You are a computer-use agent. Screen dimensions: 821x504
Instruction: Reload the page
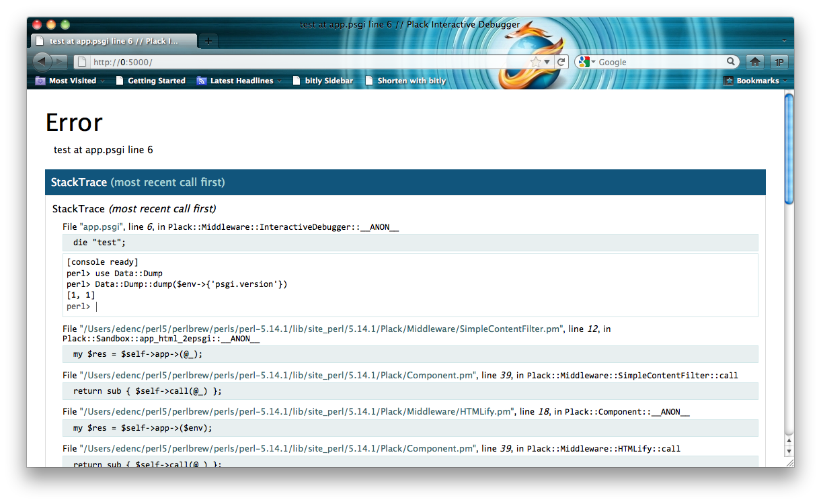click(x=561, y=62)
